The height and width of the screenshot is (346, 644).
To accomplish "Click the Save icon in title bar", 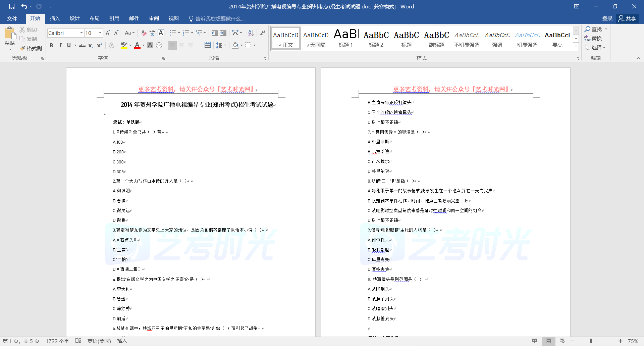I will tap(12, 6).
